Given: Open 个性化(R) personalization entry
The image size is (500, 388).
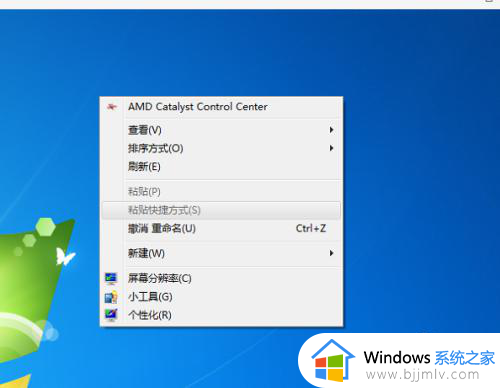Looking at the screenshot, I should click(x=221, y=315).
